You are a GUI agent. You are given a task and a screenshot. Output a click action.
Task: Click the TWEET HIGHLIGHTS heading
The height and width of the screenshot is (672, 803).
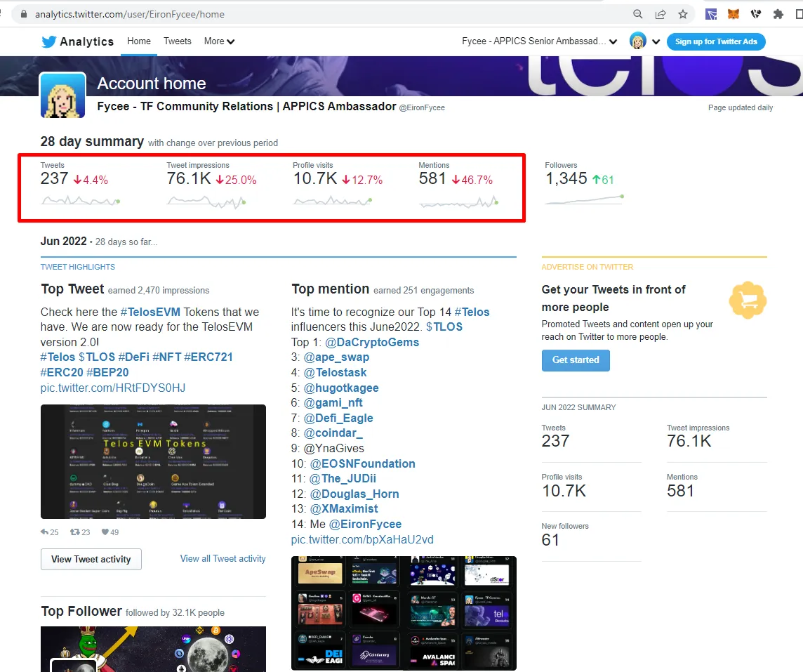click(x=78, y=267)
